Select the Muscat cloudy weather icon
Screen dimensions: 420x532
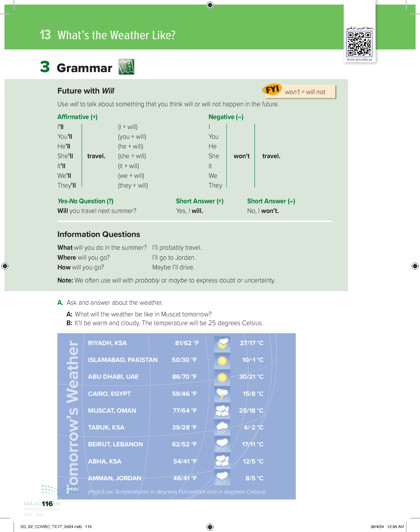(x=222, y=411)
